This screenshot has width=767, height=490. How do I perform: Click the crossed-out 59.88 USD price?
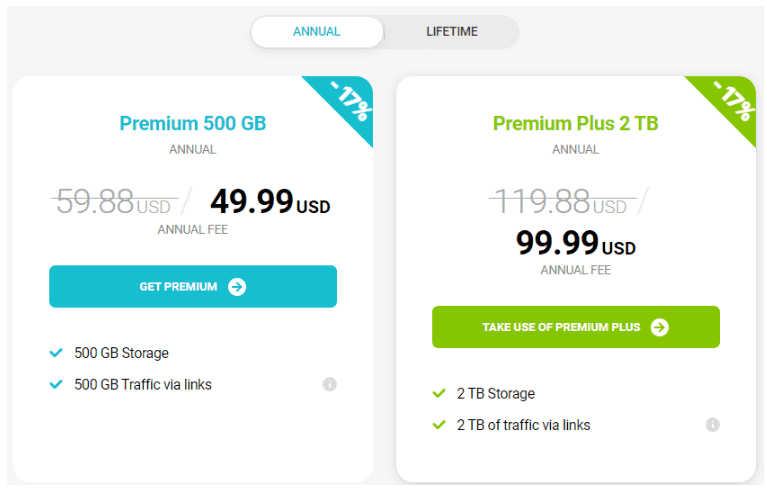[115, 201]
